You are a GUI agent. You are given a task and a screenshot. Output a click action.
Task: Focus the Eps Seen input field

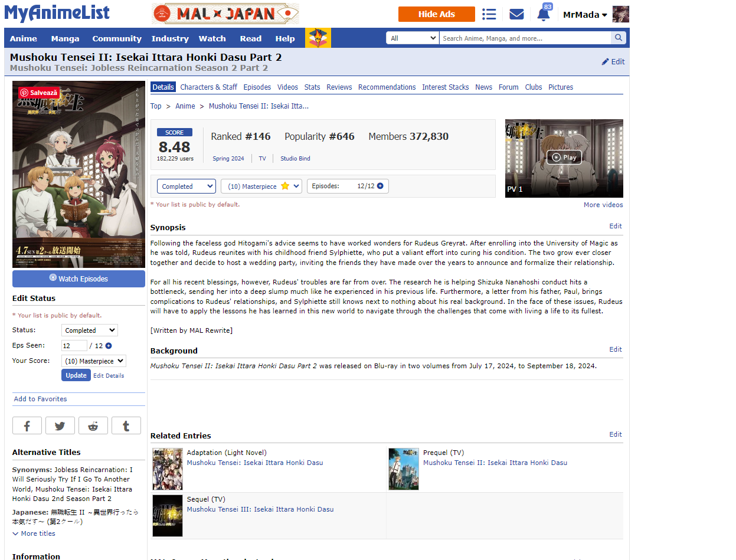pyautogui.click(x=74, y=346)
